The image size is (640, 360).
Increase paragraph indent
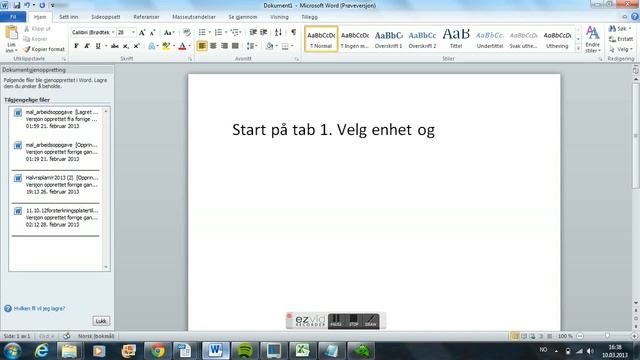pyautogui.click(x=264, y=32)
